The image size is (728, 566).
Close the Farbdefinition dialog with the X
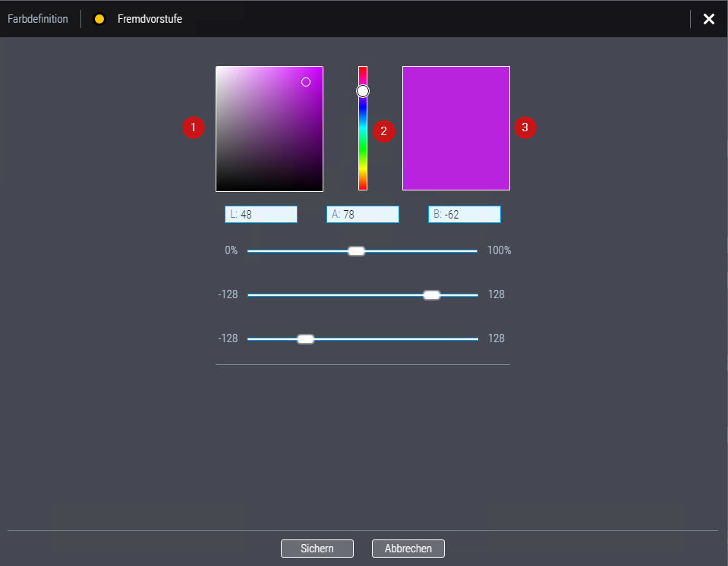click(x=708, y=19)
